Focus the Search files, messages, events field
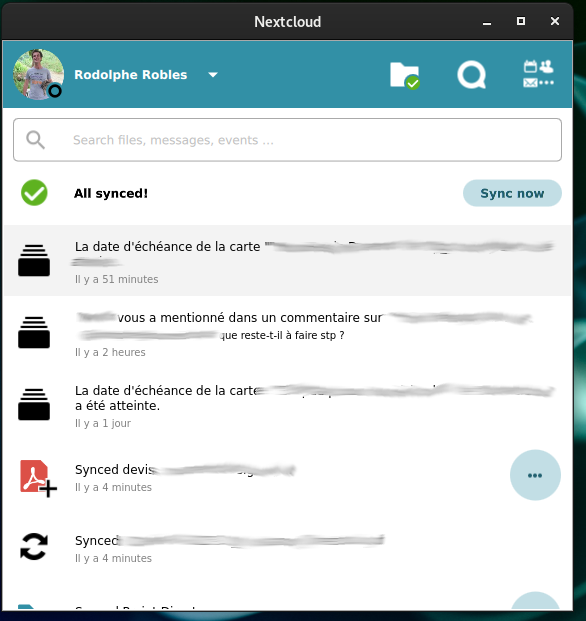 click(287, 140)
